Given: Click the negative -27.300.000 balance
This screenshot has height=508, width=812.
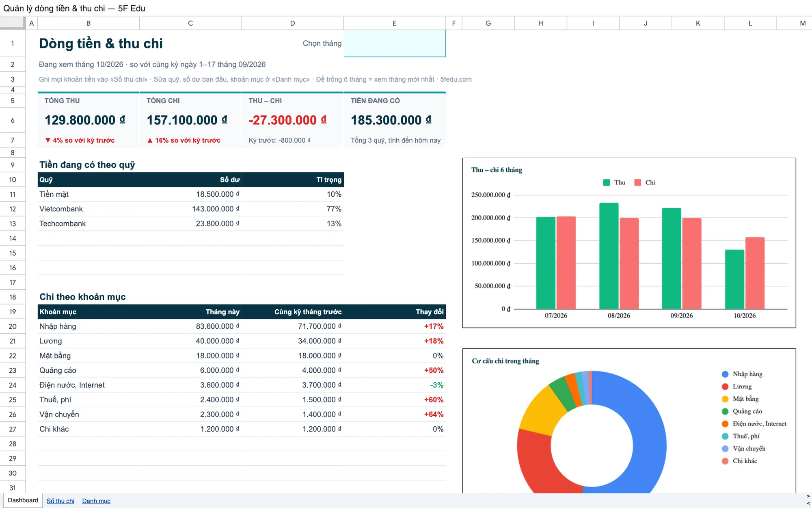Looking at the screenshot, I should 287,120.
